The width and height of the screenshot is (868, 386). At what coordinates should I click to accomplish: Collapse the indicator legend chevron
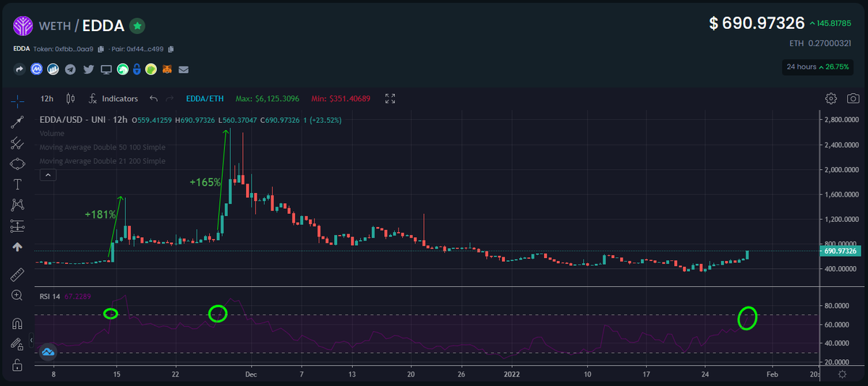point(47,175)
